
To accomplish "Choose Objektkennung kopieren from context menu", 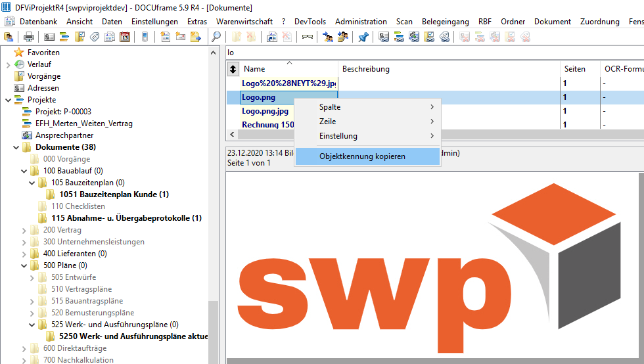I will (x=367, y=156).
